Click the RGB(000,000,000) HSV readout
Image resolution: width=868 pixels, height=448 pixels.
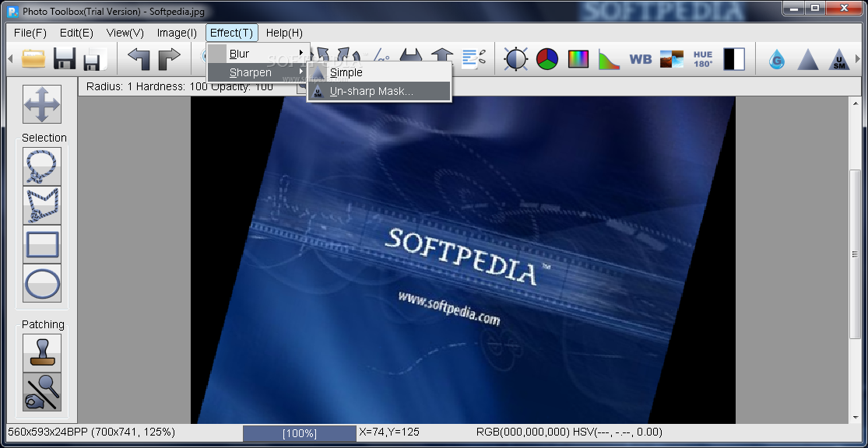point(569,432)
